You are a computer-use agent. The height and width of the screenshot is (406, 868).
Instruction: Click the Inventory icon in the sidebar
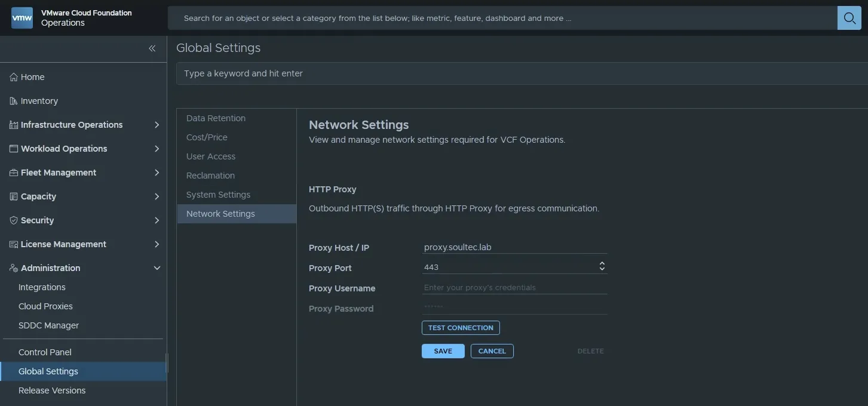tap(14, 101)
